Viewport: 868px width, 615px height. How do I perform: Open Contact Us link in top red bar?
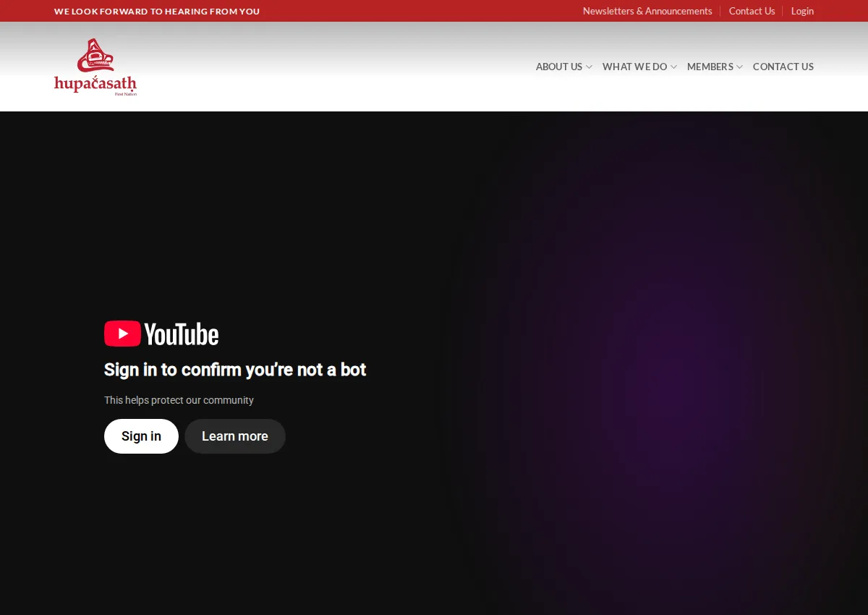click(x=752, y=11)
